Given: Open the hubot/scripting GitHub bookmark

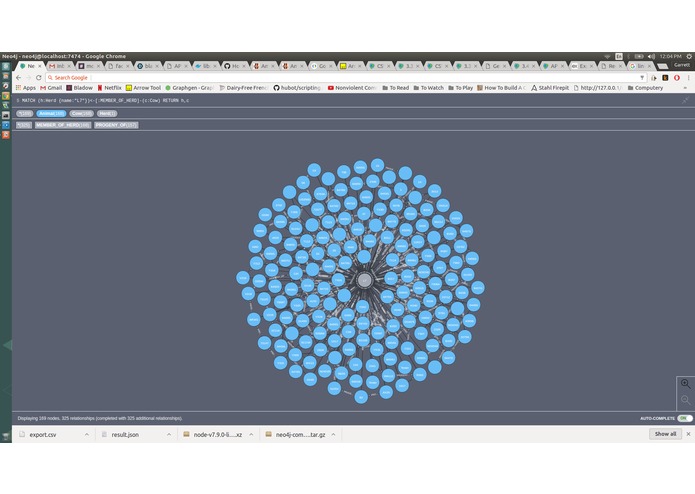Looking at the screenshot, I should click(x=297, y=88).
